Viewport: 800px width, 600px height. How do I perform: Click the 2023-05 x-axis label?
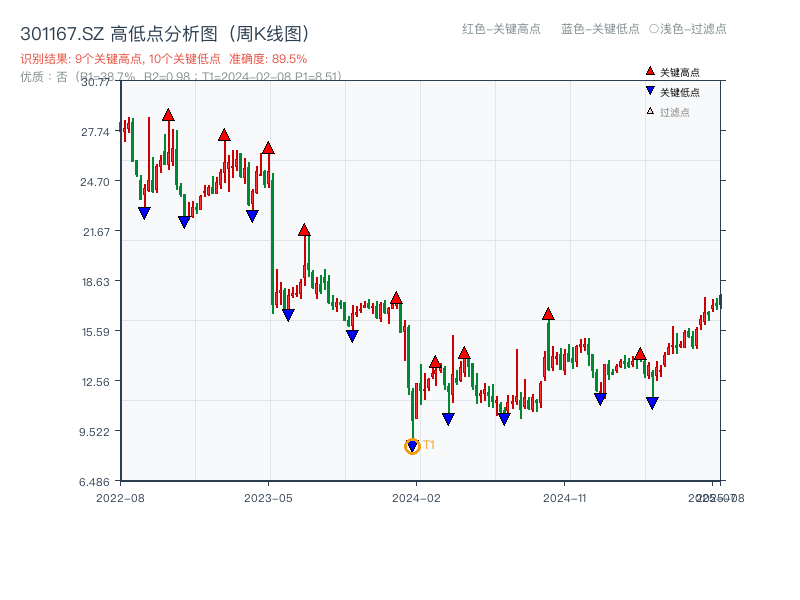pyautogui.click(x=268, y=498)
